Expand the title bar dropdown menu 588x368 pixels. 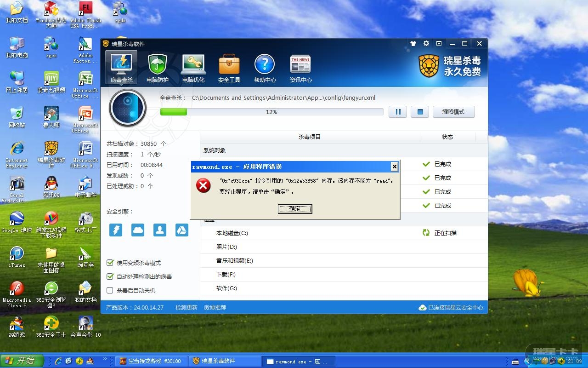pos(439,43)
